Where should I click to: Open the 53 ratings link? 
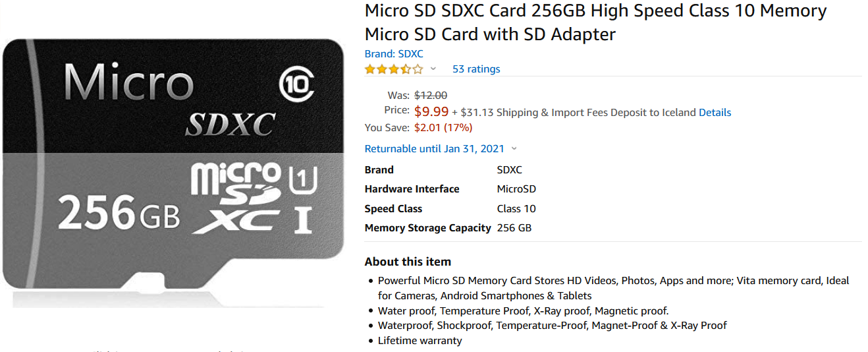point(475,69)
